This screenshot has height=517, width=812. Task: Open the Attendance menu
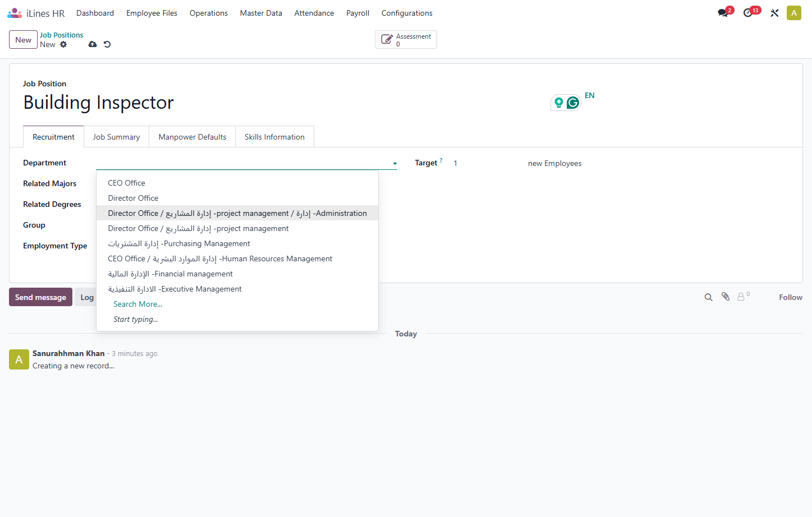pos(314,13)
